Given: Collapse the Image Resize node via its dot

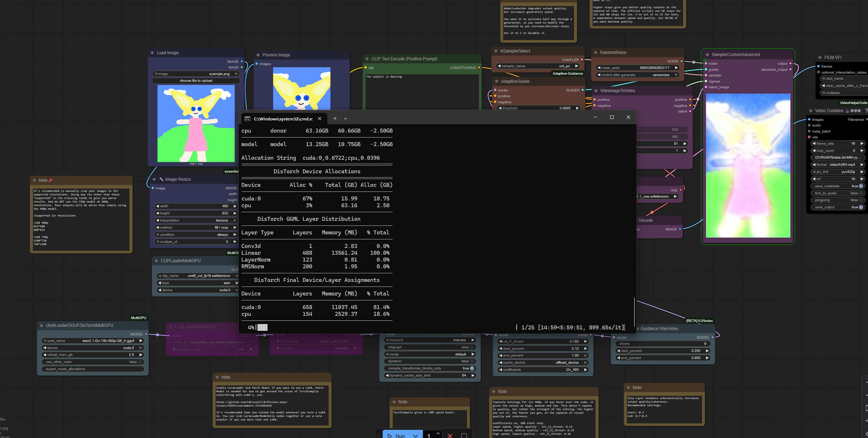Looking at the screenshot, I should click(x=155, y=179).
